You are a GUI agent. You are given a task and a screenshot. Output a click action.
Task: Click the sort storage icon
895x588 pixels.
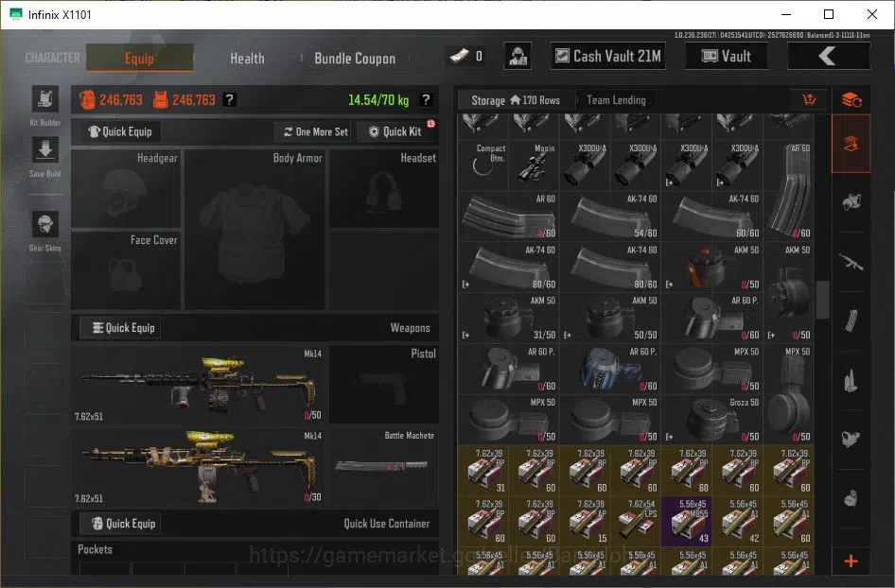click(x=810, y=100)
